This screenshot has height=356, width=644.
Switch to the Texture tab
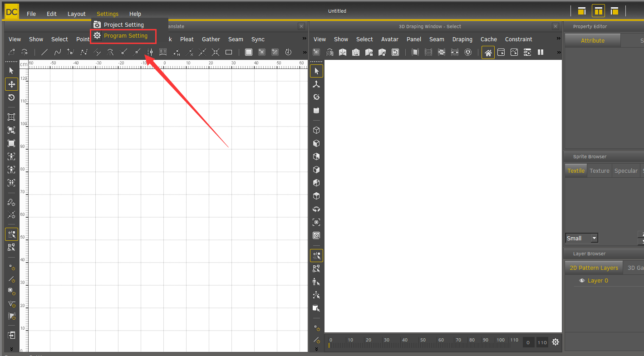(x=599, y=171)
